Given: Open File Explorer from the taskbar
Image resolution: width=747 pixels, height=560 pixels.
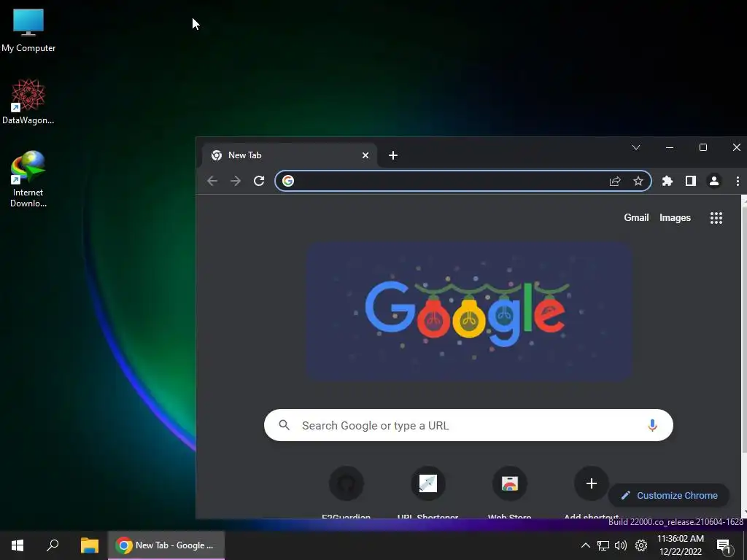Looking at the screenshot, I should pyautogui.click(x=90, y=545).
